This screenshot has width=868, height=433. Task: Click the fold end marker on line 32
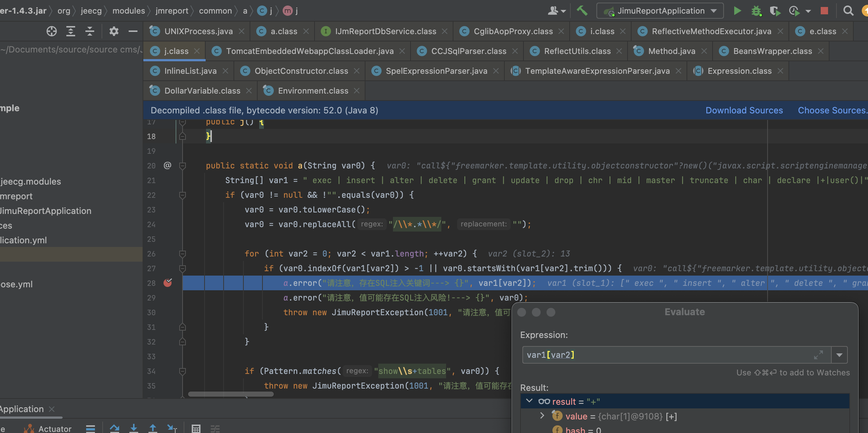(x=182, y=342)
